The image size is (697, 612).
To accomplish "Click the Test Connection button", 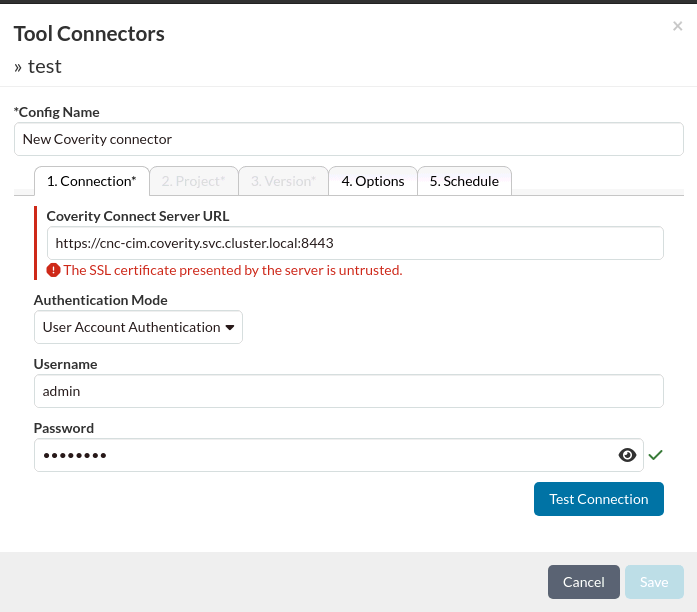I will (599, 499).
